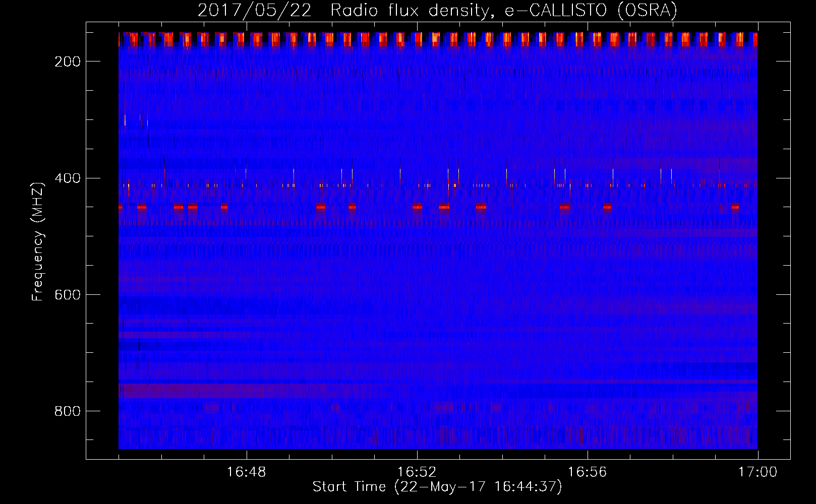Click the 'Frequency (MHZ)' axis label
The image size is (816, 504).
[x=38, y=241]
